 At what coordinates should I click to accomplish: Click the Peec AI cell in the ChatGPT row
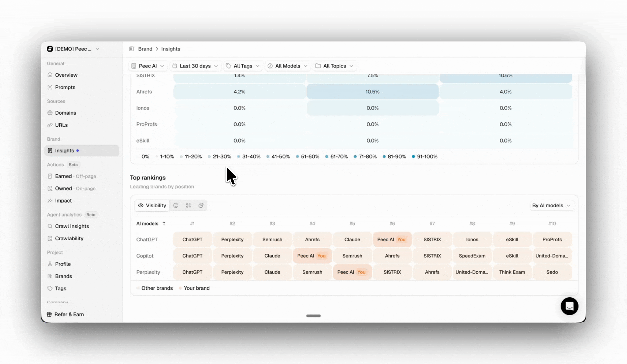(392, 239)
